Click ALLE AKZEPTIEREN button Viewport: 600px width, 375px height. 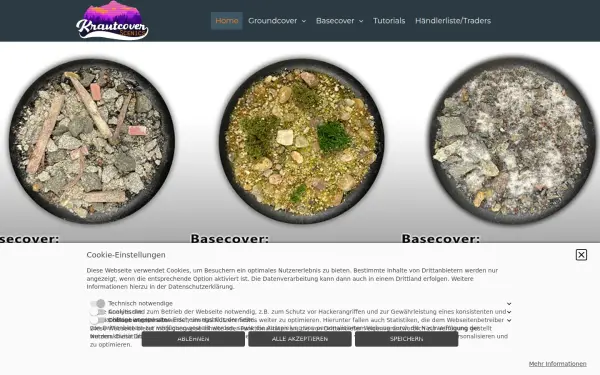[x=300, y=339]
